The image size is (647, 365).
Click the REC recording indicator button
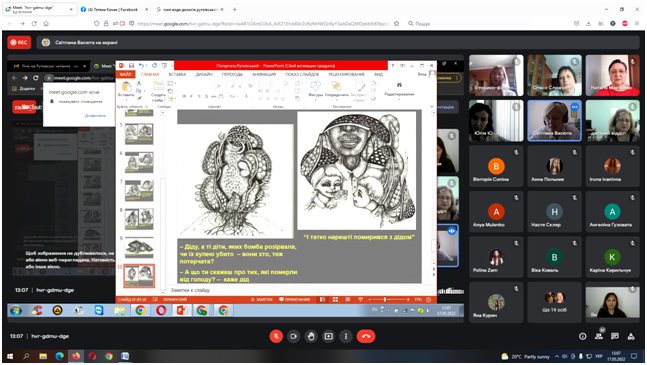(19, 42)
